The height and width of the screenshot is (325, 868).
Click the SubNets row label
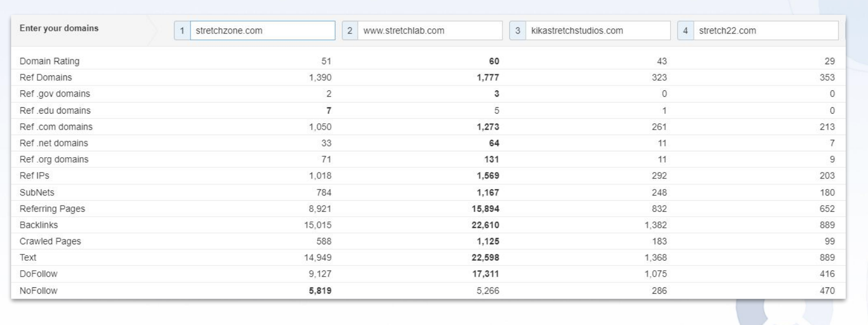37,192
